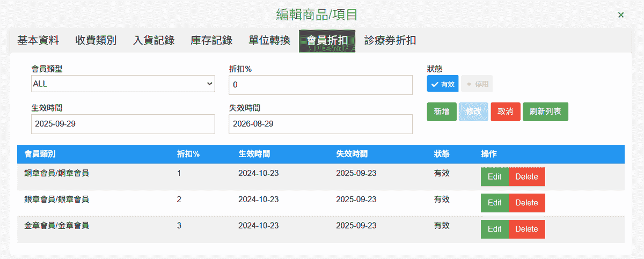This screenshot has height=259, width=644.
Task: Open the 收費類別 tab
Action: pyautogui.click(x=96, y=41)
